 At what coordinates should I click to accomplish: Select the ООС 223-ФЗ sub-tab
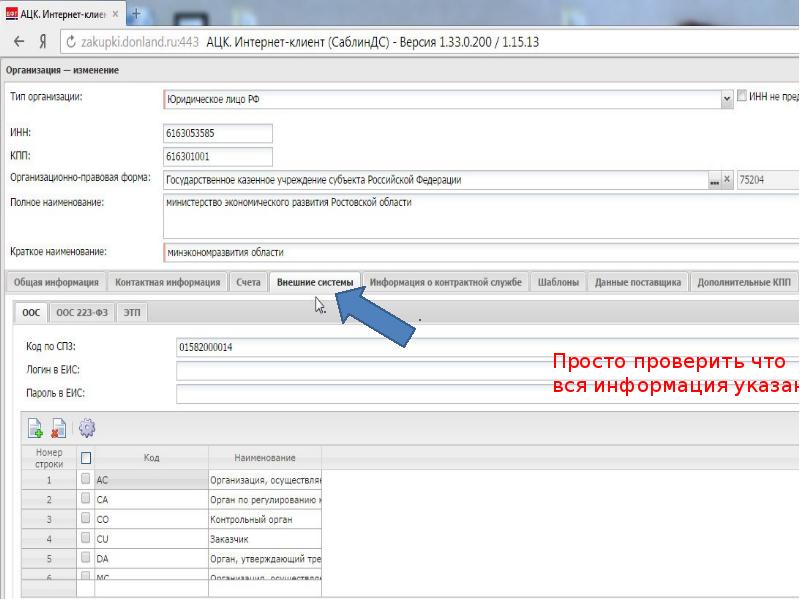click(x=82, y=312)
